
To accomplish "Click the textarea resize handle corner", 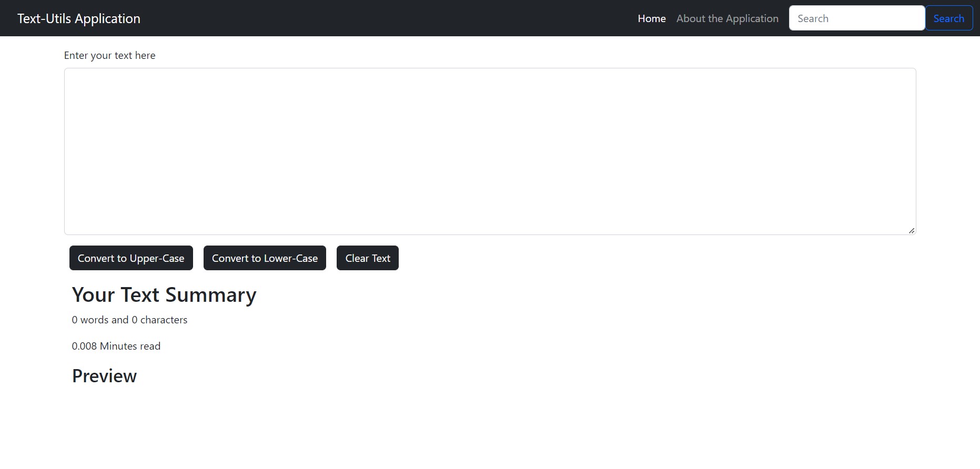I will (x=911, y=230).
